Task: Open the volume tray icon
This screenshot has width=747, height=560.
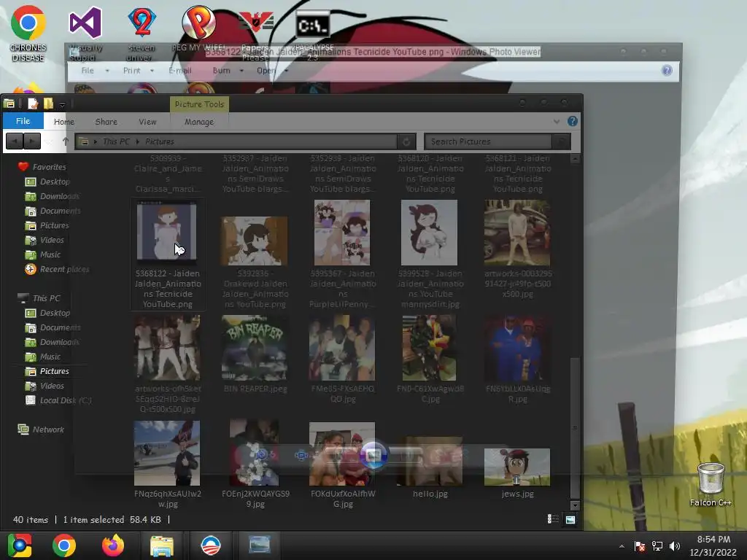Action: [675, 546]
